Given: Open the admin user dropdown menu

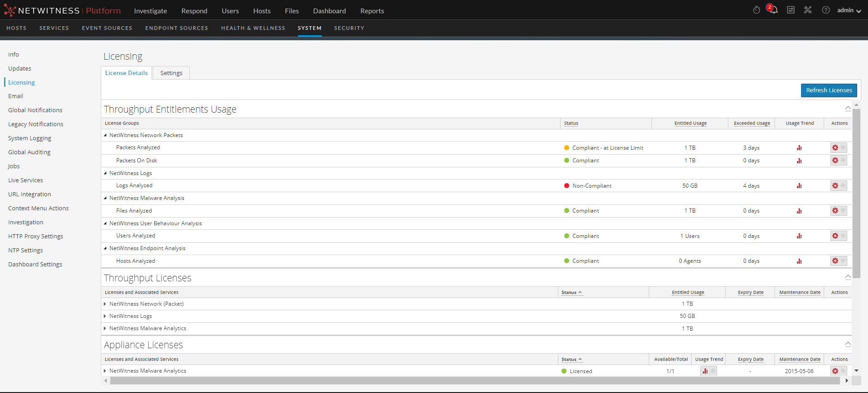Looking at the screenshot, I should click(849, 10).
